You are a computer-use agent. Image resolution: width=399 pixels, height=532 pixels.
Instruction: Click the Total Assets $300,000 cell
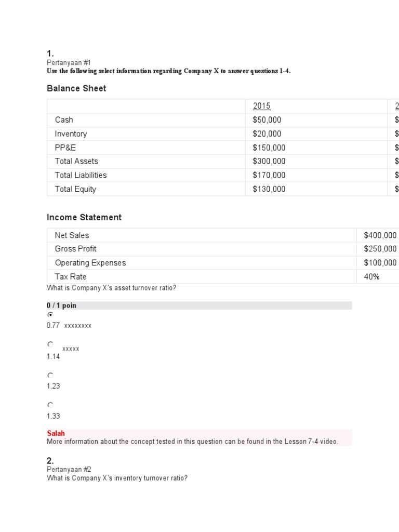coord(269,161)
